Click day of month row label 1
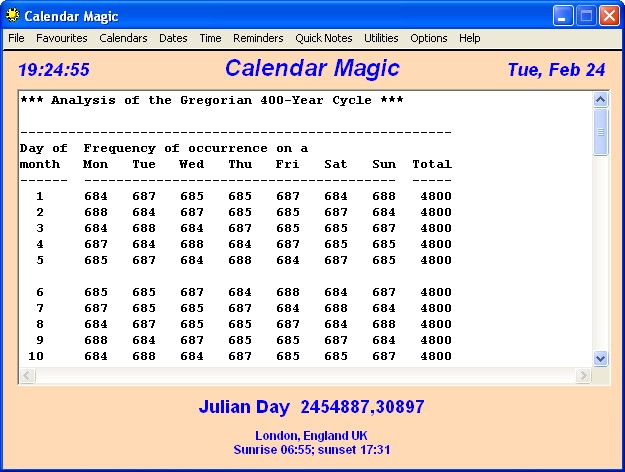 tap(39, 196)
